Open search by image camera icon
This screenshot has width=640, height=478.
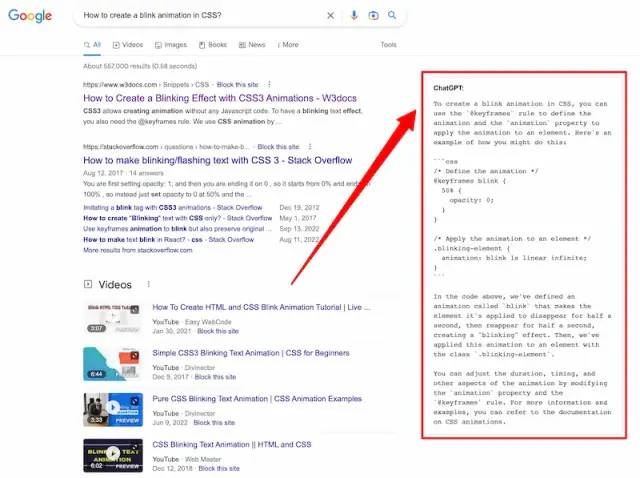coord(373,16)
